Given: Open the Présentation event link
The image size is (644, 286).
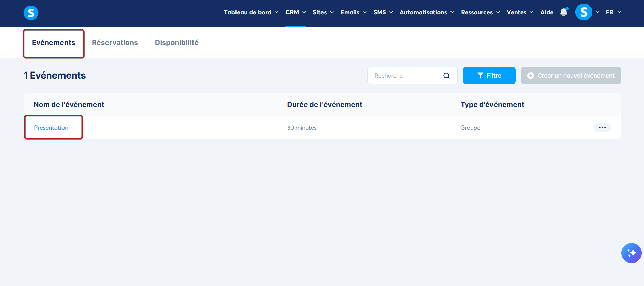Looking at the screenshot, I should 51,128.
